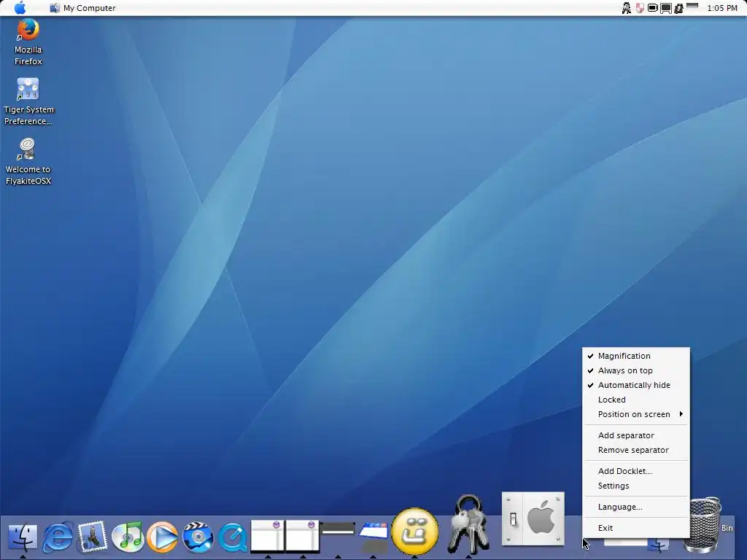
Task: Enable the Locked option
Action: click(x=636, y=400)
